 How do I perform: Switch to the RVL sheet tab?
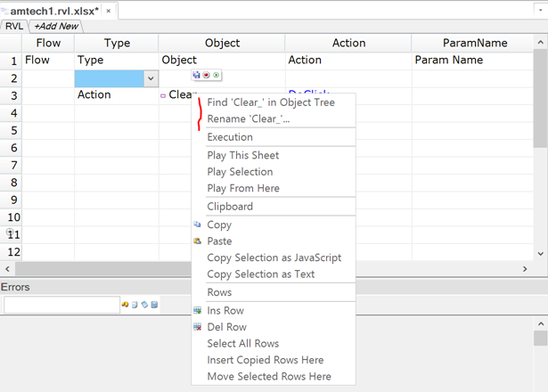[14, 27]
